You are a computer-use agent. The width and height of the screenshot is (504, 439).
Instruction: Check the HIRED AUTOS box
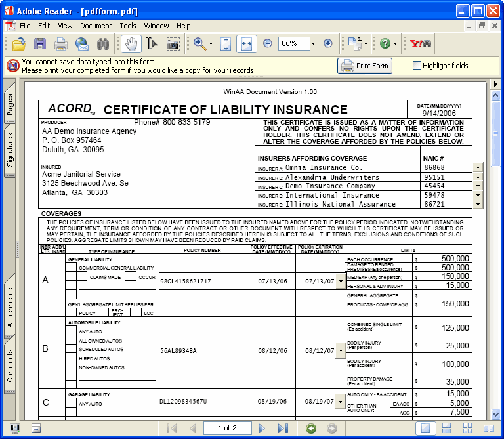[x=71, y=358]
